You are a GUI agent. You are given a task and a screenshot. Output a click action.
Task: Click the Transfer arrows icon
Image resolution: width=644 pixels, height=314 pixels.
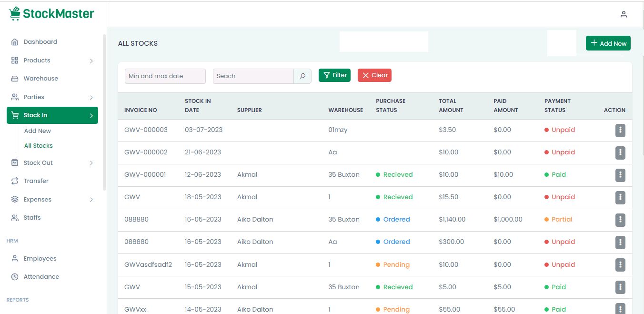(15, 181)
